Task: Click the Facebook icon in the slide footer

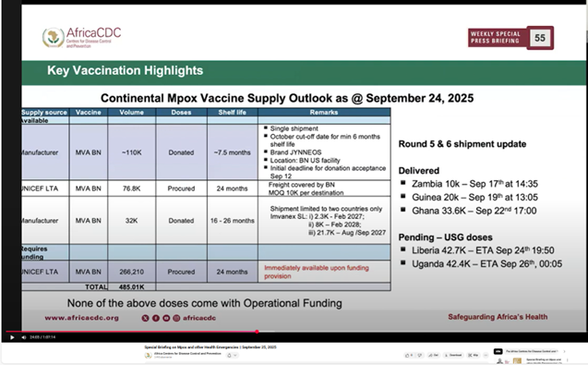Action: point(156,318)
